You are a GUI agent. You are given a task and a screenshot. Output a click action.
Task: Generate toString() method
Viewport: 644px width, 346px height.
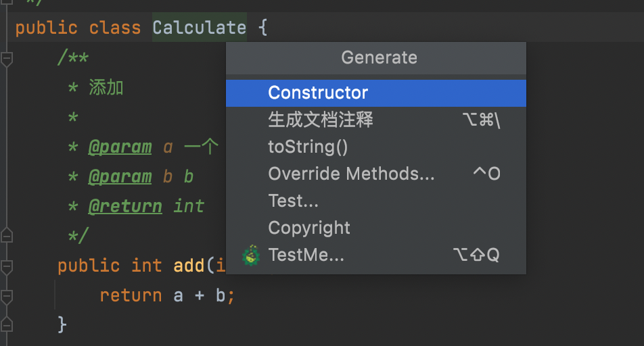tap(308, 147)
